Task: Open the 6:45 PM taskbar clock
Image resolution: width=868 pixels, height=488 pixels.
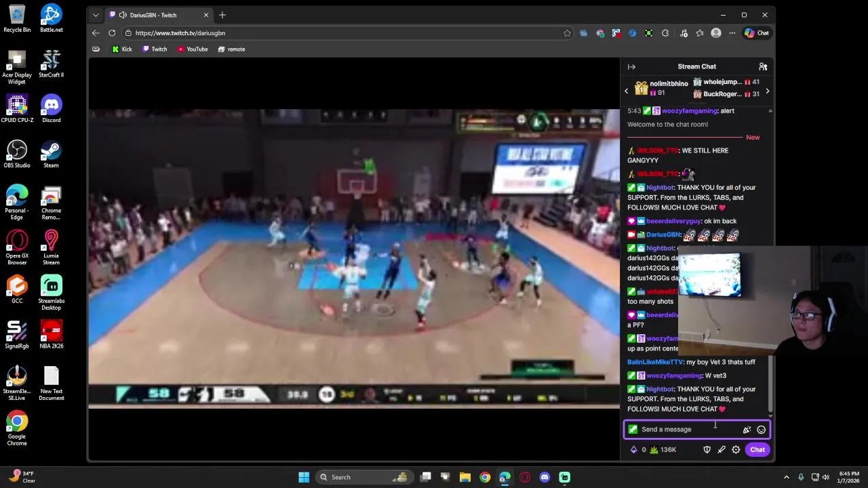Action: [848, 477]
